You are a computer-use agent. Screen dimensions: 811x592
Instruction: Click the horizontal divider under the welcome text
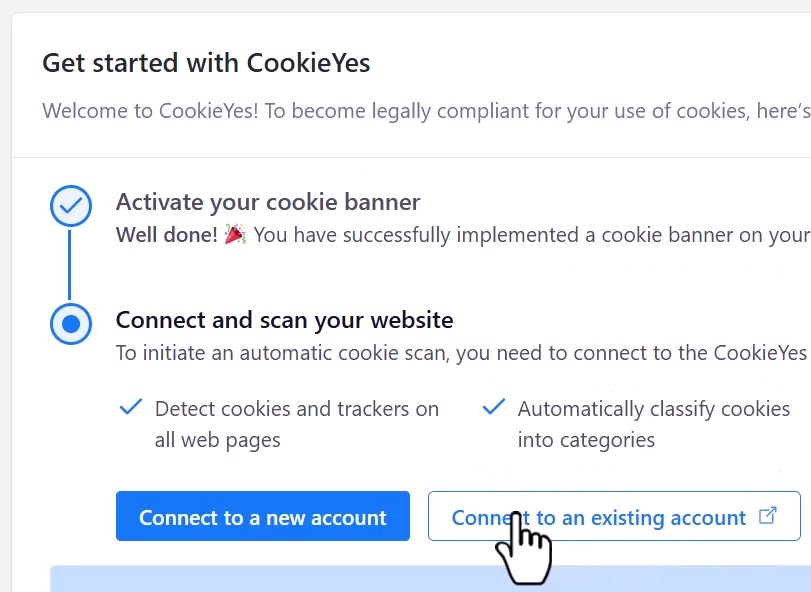tap(410, 157)
